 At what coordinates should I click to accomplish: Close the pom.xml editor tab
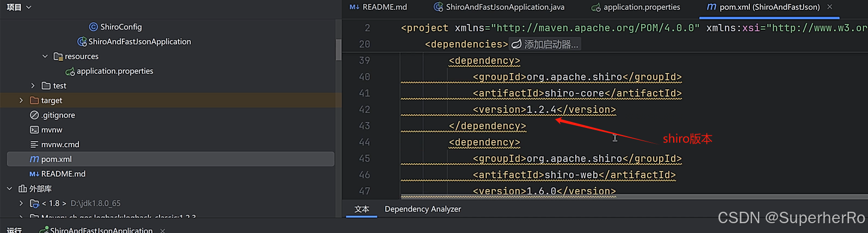829,7
